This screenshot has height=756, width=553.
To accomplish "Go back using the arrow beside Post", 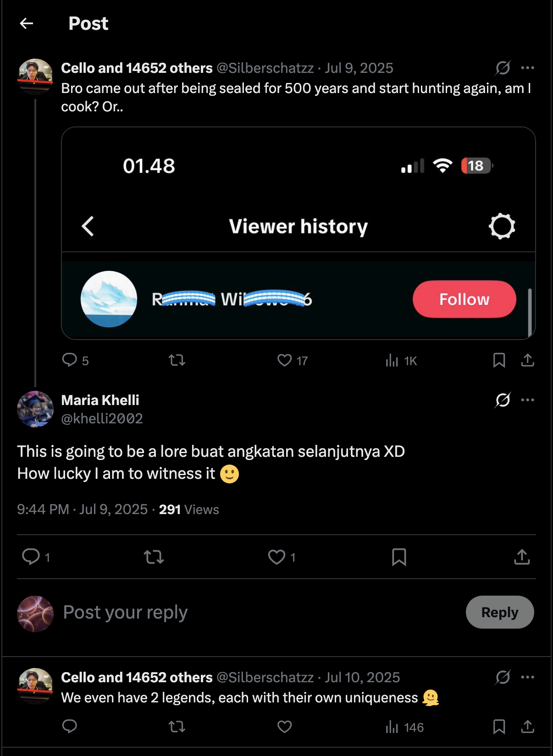I will point(27,23).
